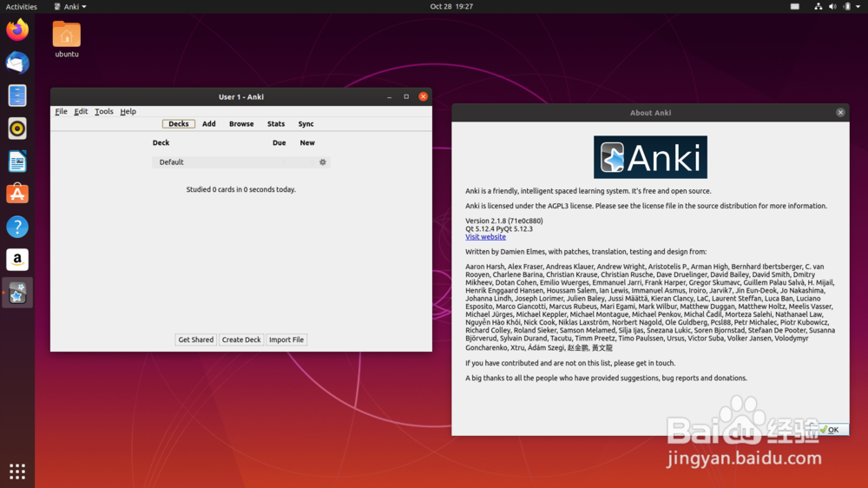The height and width of the screenshot is (488, 868).
Task: Click the network status icon in top bar
Action: click(x=818, y=7)
